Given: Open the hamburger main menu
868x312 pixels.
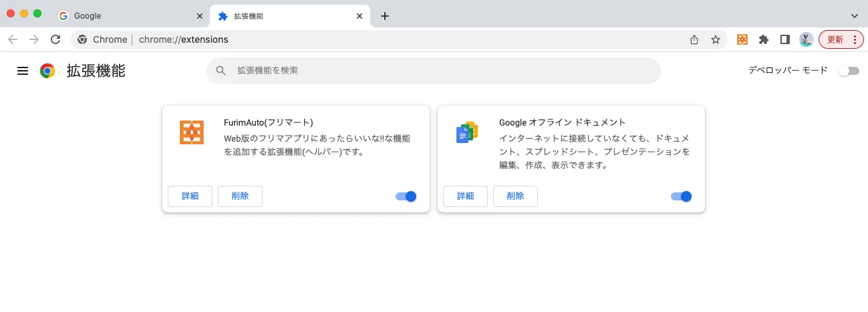Looking at the screenshot, I should 23,71.
